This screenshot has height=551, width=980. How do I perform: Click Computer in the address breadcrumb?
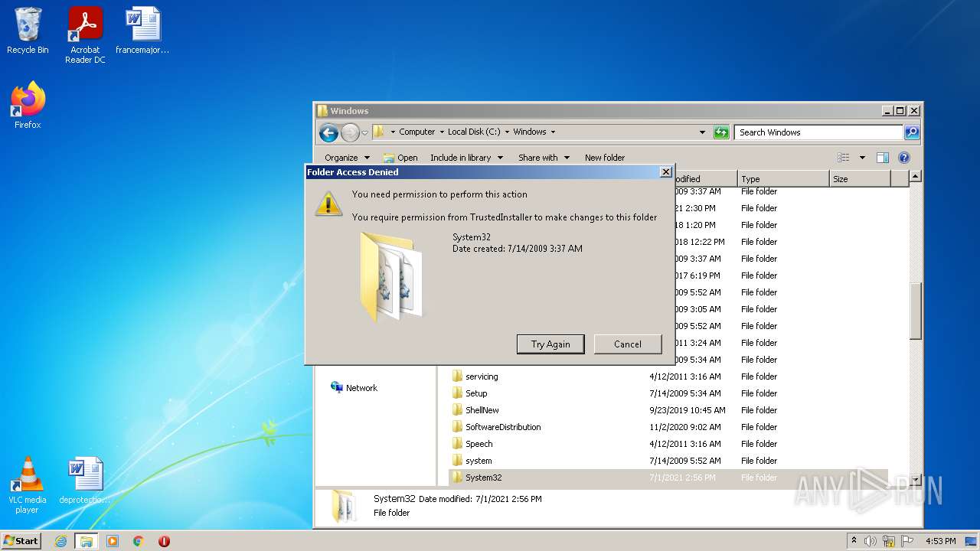417,132
